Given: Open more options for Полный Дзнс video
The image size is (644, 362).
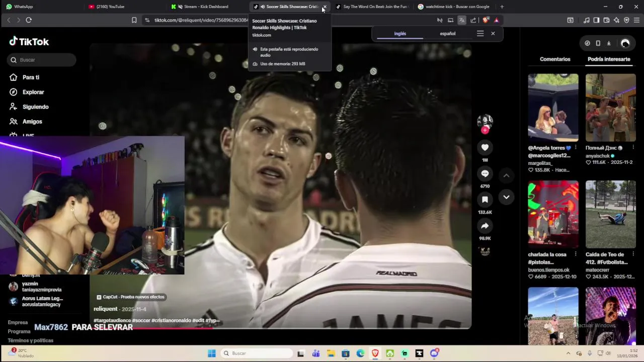Looking at the screenshot, I should pyautogui.click(x=633, y=148).
